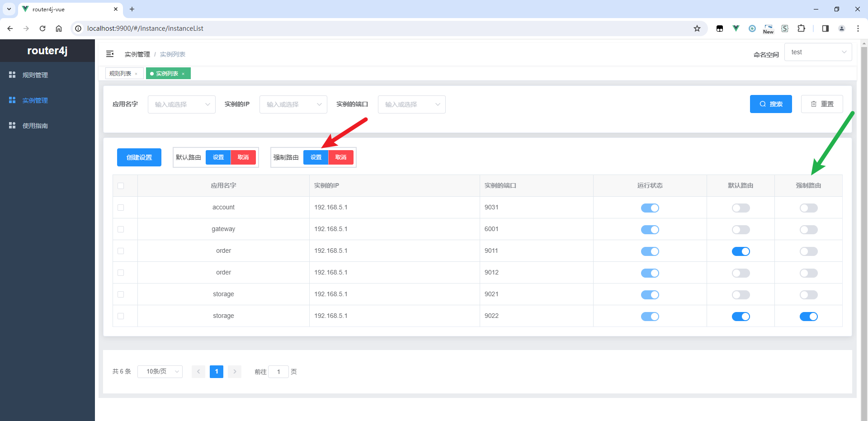The image size is (868, 421).
Task: Open the Vue devtools extension icon
Action: coord(736,28)
